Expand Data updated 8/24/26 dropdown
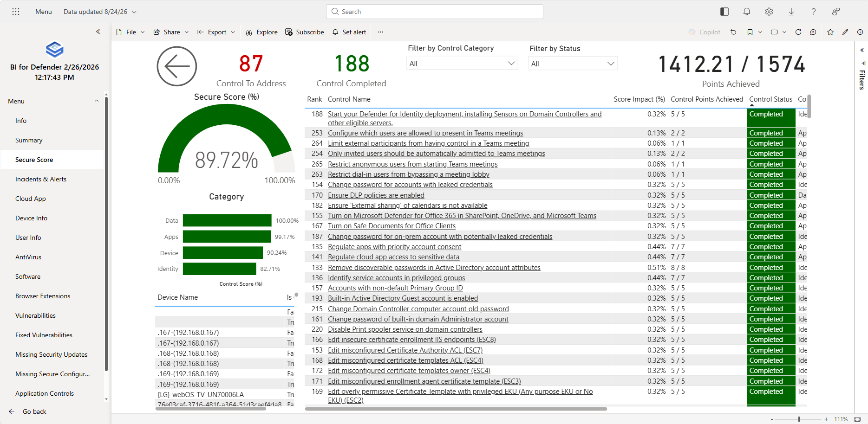This screenshot has height=424, width=868. click(100, 12)
